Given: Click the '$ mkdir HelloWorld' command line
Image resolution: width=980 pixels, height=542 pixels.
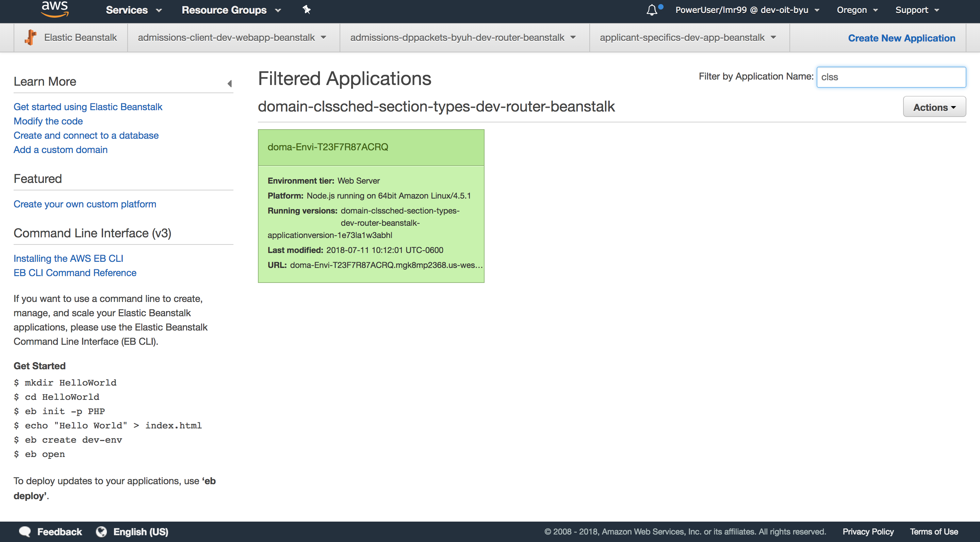Looking at the screenshot, I should [x=65, y=383].
